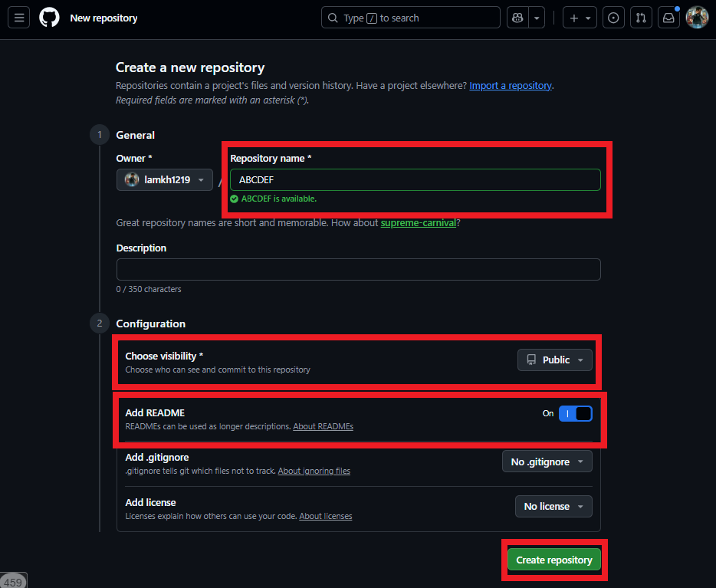Open the notifications inbox icon

pos(668,18)
